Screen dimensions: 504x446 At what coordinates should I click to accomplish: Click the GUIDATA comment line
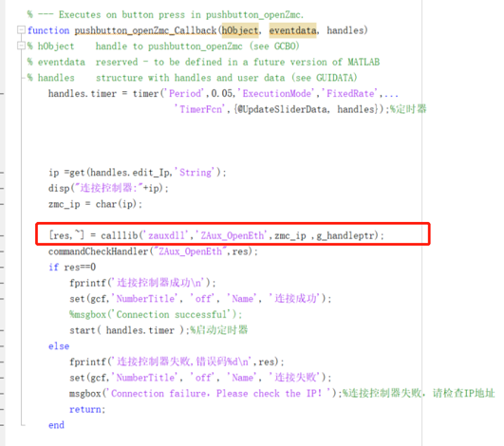point(193,78)
